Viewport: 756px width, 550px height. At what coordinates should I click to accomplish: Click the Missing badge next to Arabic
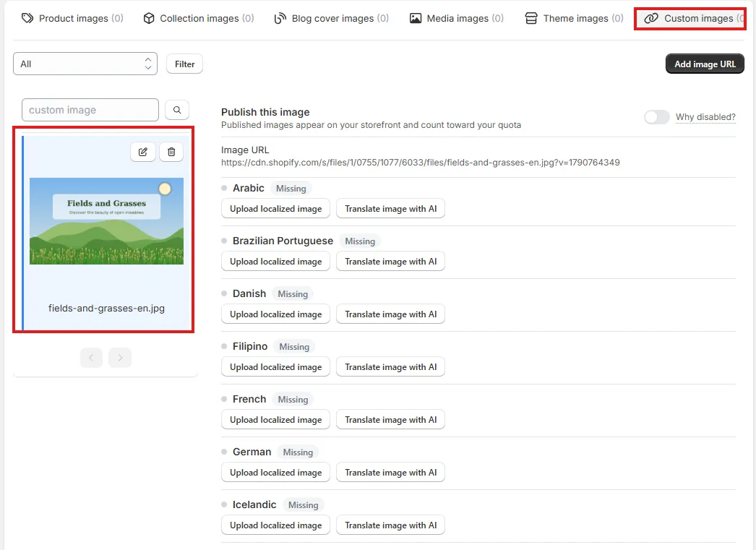click(x=291, y=189)
